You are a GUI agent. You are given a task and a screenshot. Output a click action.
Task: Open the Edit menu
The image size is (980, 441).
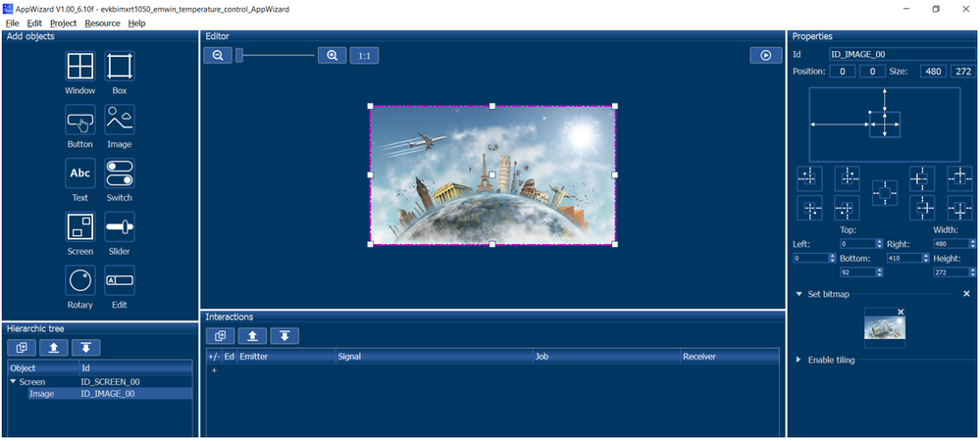pyautogui.click(x=34, y=24)
